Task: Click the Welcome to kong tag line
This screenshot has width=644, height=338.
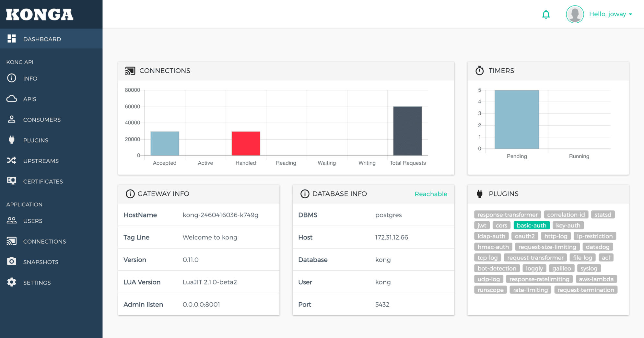Action: (x=210, y=237)
